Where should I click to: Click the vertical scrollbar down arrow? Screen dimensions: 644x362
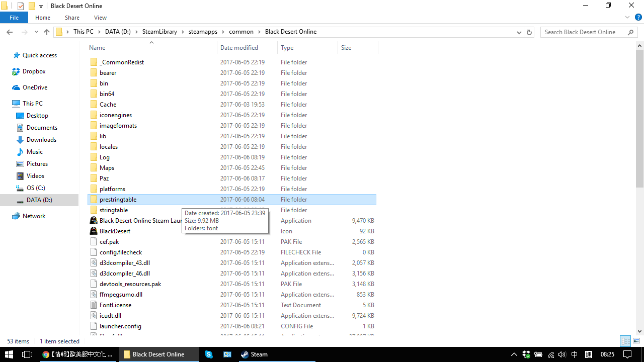click(x=640, y=331)
